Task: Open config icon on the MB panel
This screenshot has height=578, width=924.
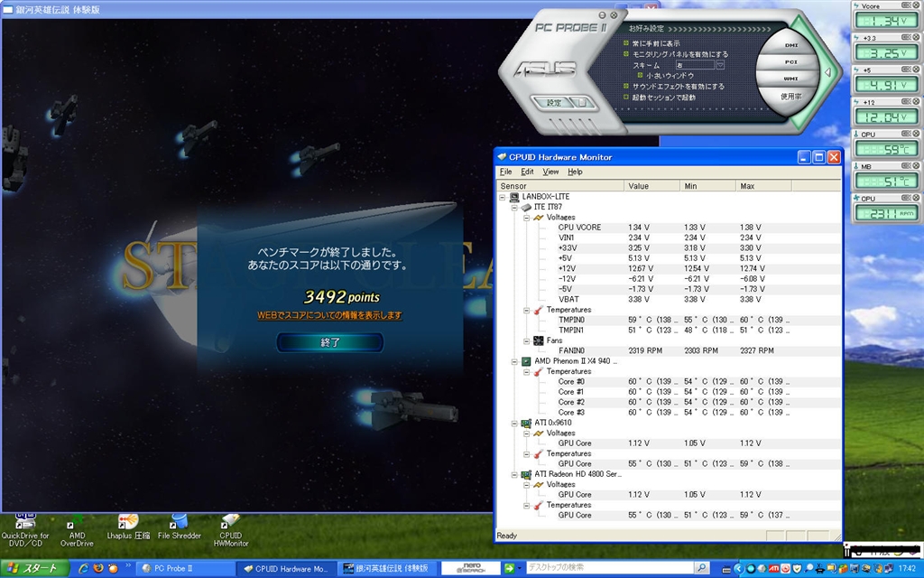Action: [x=906, y=166]
